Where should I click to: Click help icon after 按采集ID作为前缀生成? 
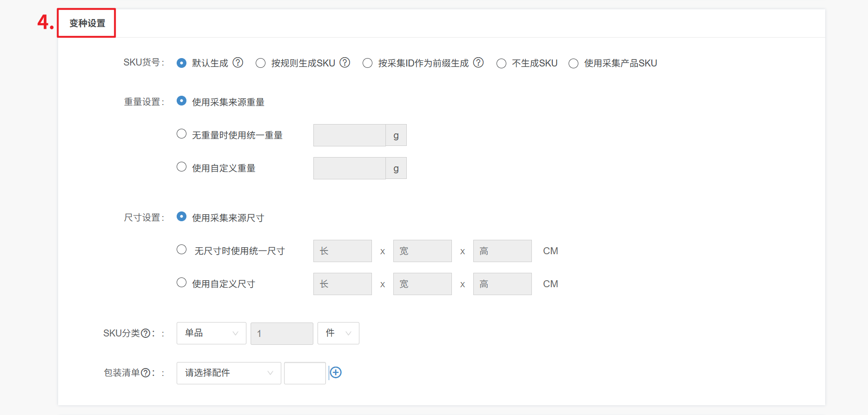coord(478,63)
